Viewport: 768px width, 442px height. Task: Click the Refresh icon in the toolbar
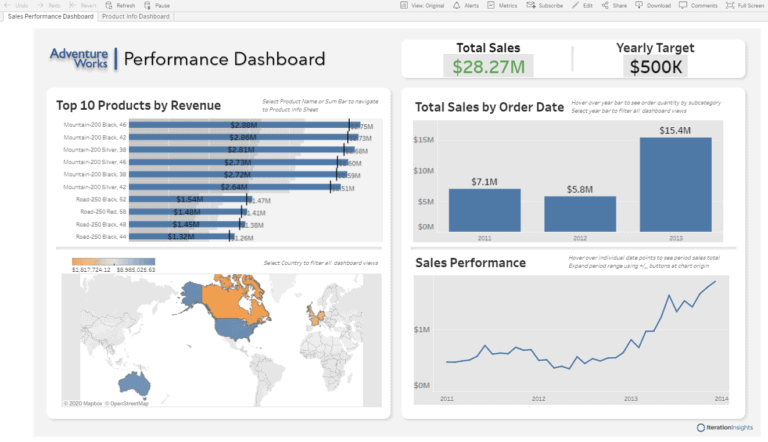click(109, 5)
